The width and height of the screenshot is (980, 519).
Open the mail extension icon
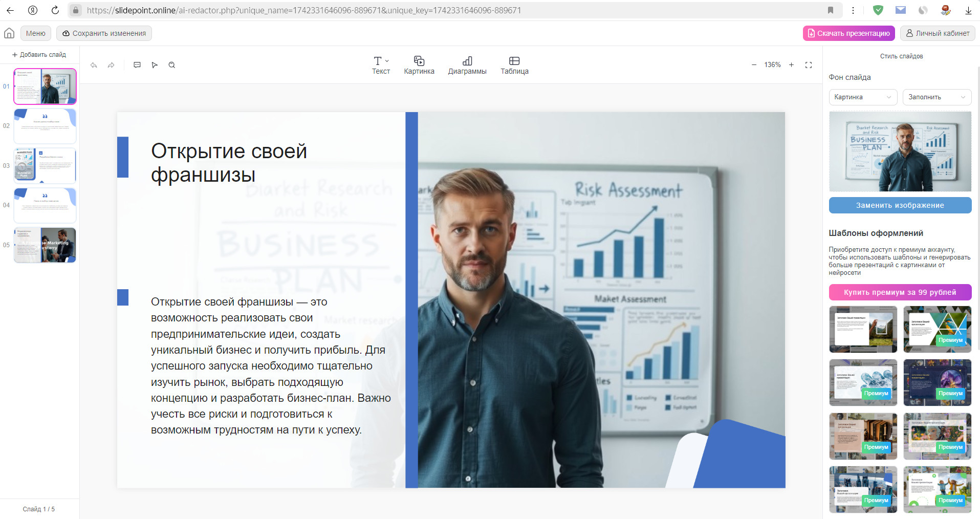tap(901, 10)
